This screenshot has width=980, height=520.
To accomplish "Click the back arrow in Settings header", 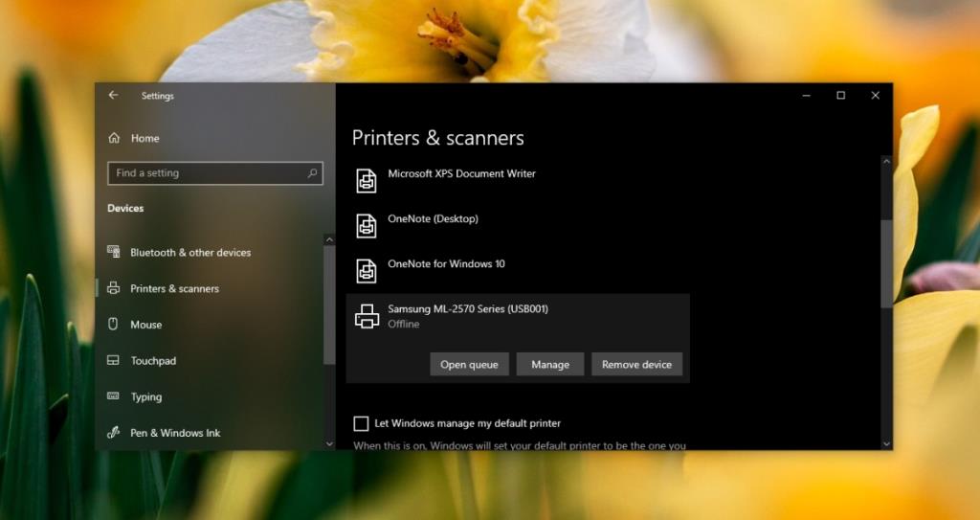I will [113, 96].
